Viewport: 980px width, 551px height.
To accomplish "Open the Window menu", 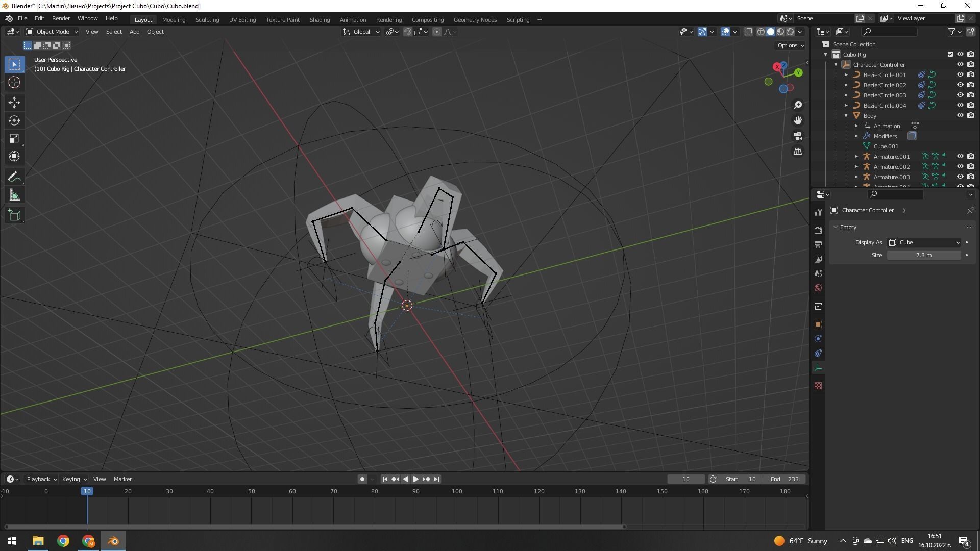I will pyautogui.click(x=87, y=18).
